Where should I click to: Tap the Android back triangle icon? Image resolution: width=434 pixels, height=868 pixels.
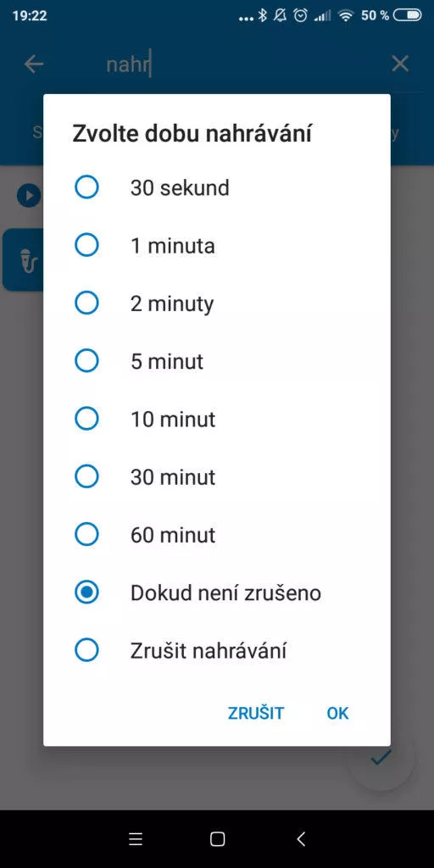[301, 839]
